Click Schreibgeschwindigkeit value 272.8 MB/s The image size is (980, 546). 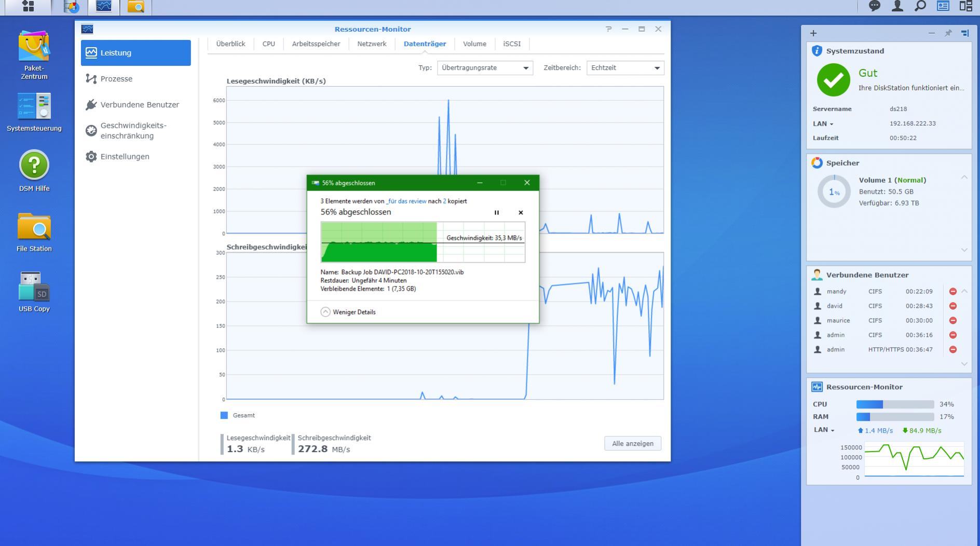click(x=324, y=449)
